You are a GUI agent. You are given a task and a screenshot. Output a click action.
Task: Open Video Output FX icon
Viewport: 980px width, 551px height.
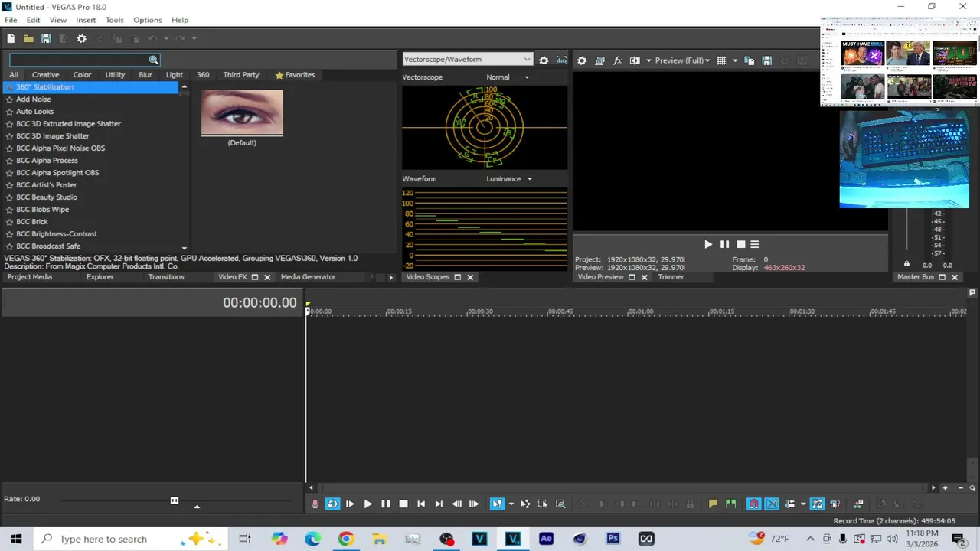(617, 60)
